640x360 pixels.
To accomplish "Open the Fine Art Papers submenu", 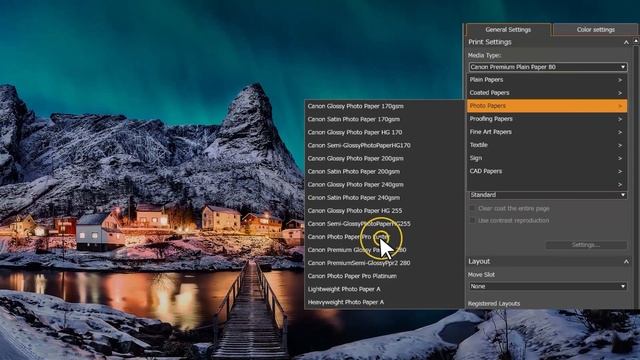I will [x=547, y=132].
